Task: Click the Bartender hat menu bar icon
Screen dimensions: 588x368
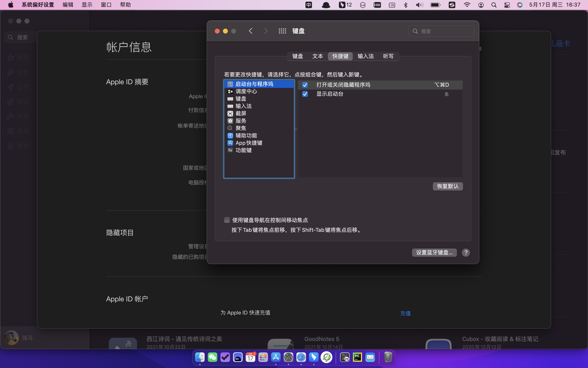Action: pos(326,5)
